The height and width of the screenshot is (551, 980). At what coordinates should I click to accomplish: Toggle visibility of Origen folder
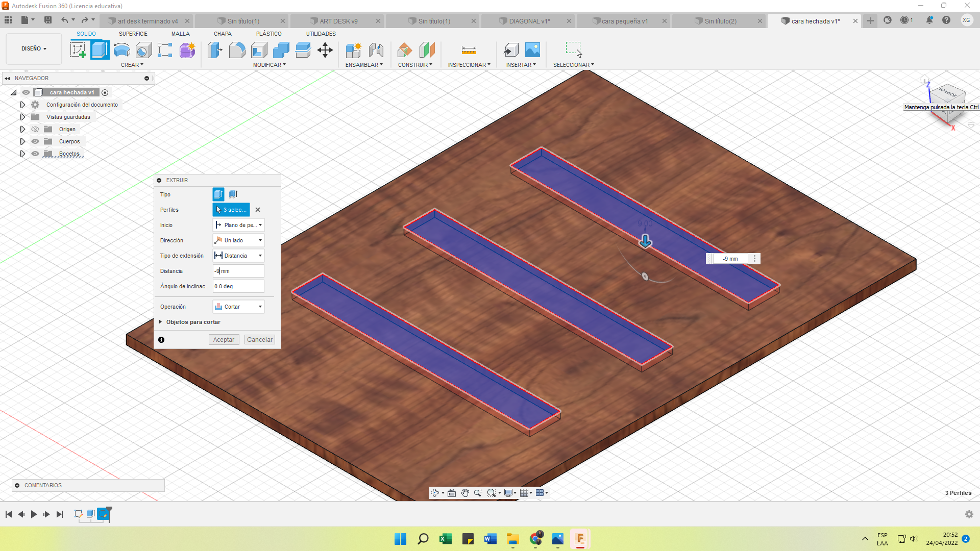(x=35, y=129)
